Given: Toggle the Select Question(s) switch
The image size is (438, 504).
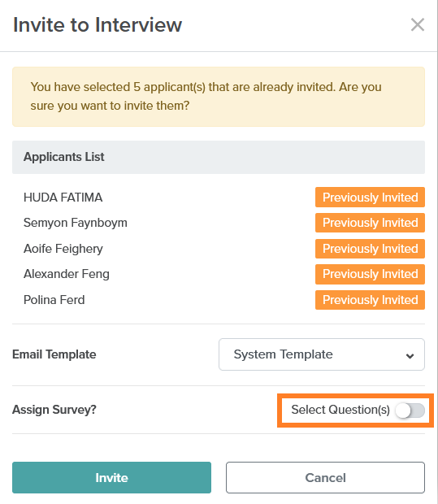Looking at the screenshot, I should click(410, 411).
